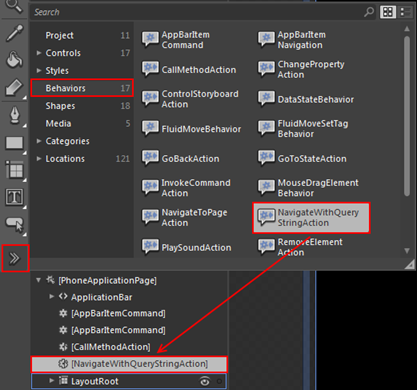Screen dimensions: 417x390
Task: Toggle LayoutRoot visibility eye icon
Action: tap(205, 381)
